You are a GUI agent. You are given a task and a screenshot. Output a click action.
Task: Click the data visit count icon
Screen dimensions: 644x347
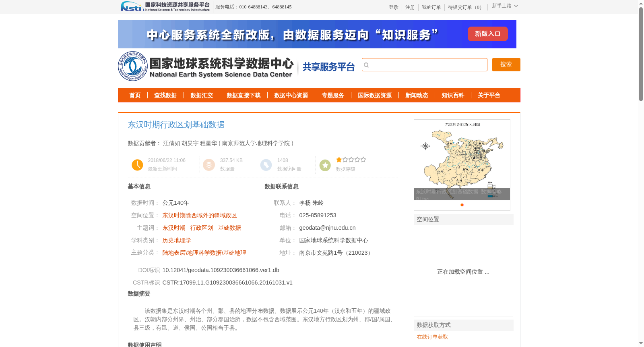(x=266, y=165)
